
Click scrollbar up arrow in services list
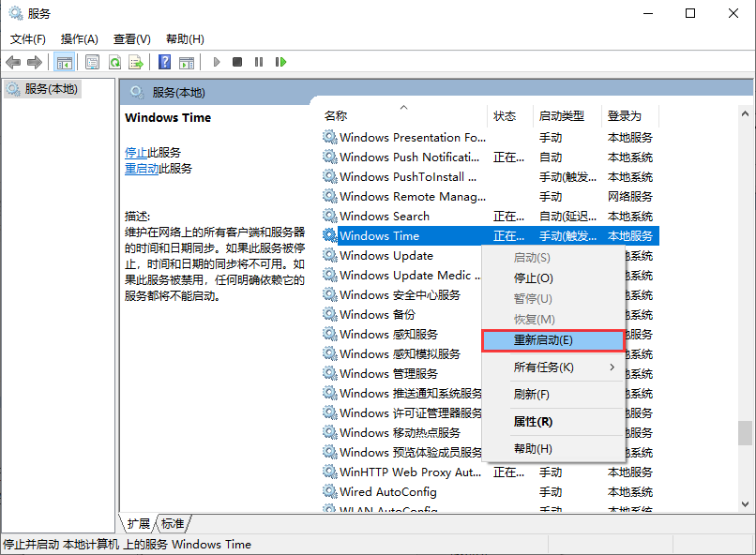pos(745,113)
